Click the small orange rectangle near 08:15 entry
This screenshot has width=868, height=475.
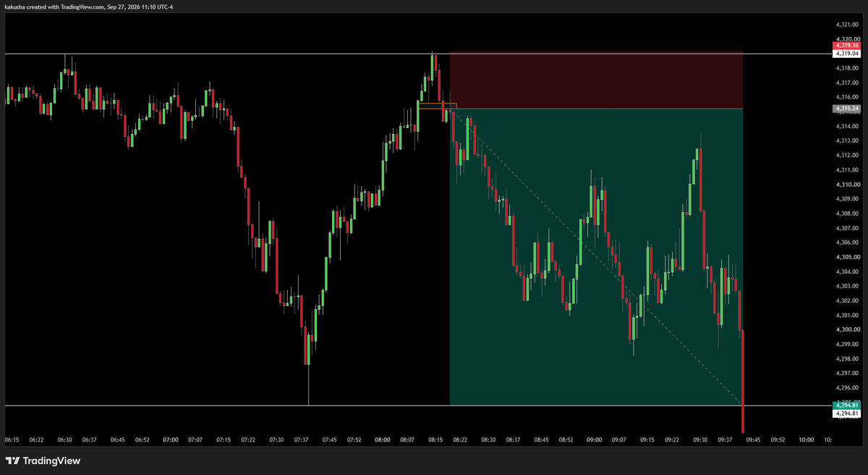[x=437, y=106]
